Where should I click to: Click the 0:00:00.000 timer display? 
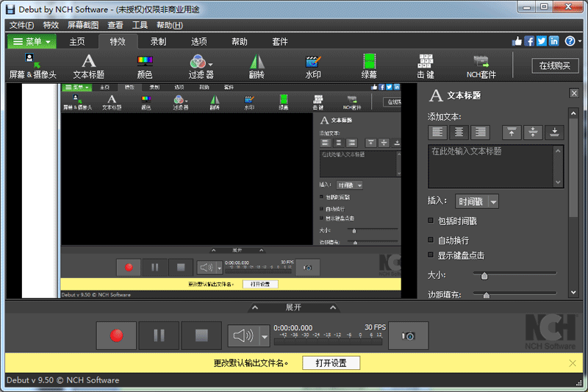point(293,328)
